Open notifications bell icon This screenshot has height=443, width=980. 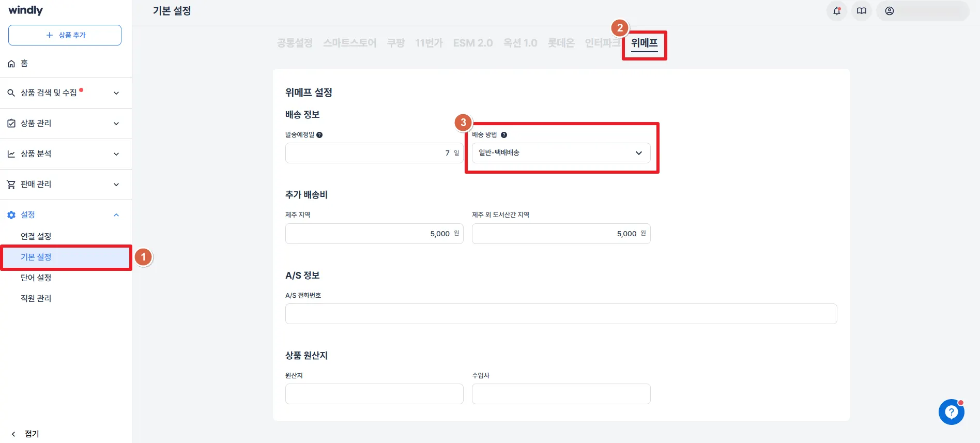point(837,11)
